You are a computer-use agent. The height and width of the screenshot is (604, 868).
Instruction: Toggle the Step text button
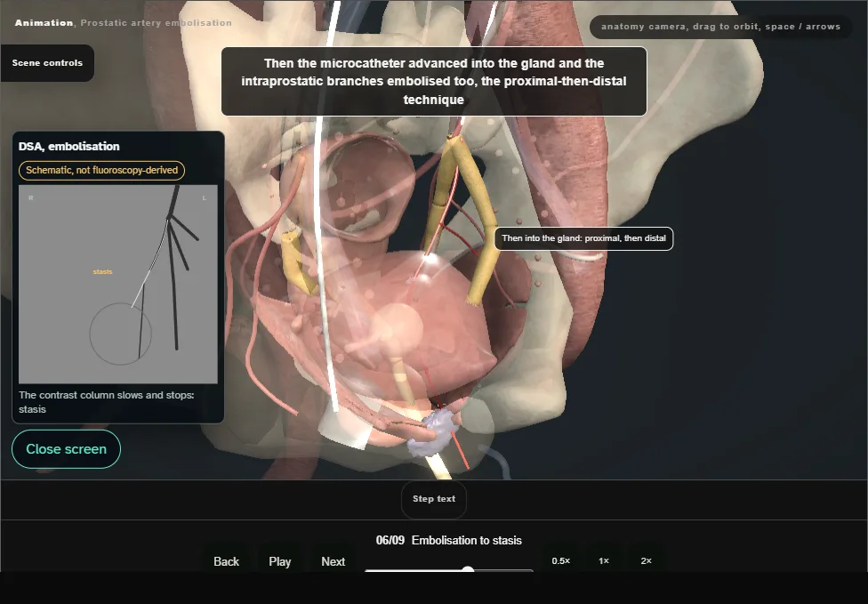[434, 499]
